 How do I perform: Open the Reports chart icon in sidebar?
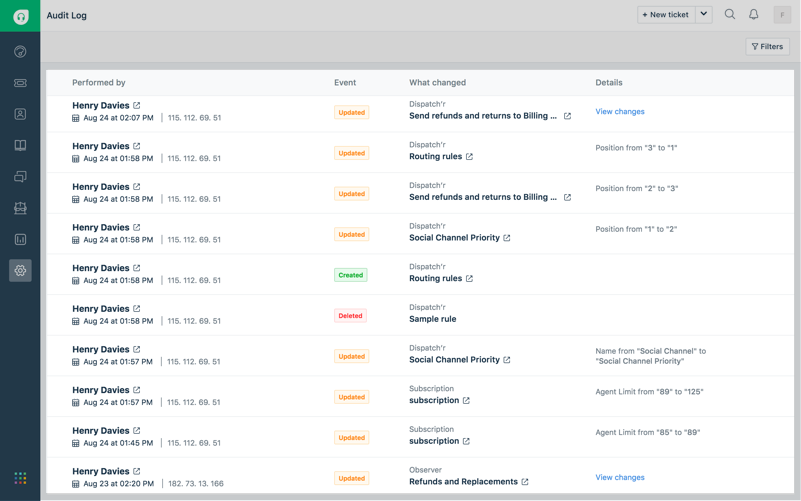[20, 240]
